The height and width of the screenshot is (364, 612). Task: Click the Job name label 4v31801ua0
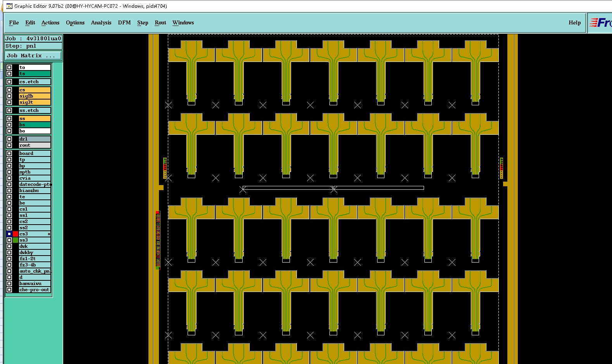[x=33, y=38]
